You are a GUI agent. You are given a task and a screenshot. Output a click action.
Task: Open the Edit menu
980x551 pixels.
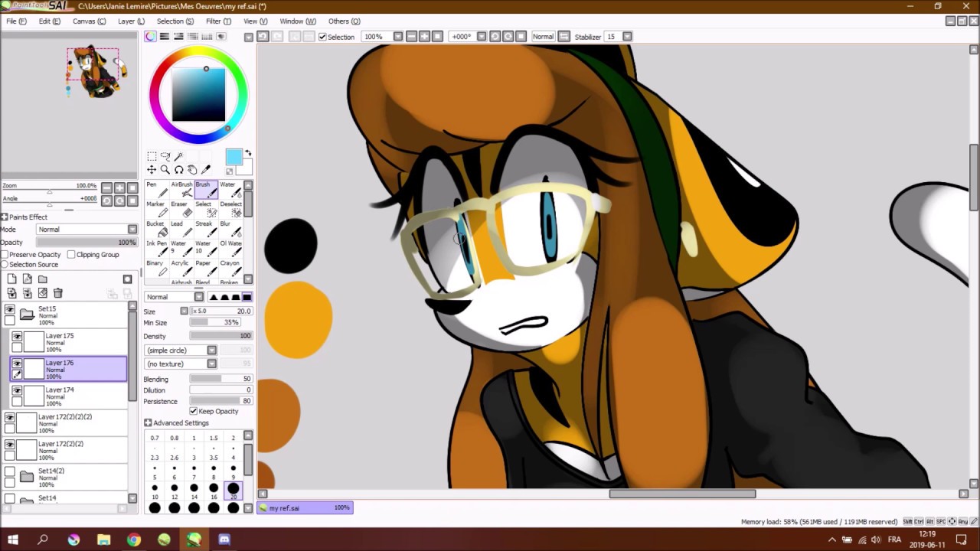click(x=50, y=21)
